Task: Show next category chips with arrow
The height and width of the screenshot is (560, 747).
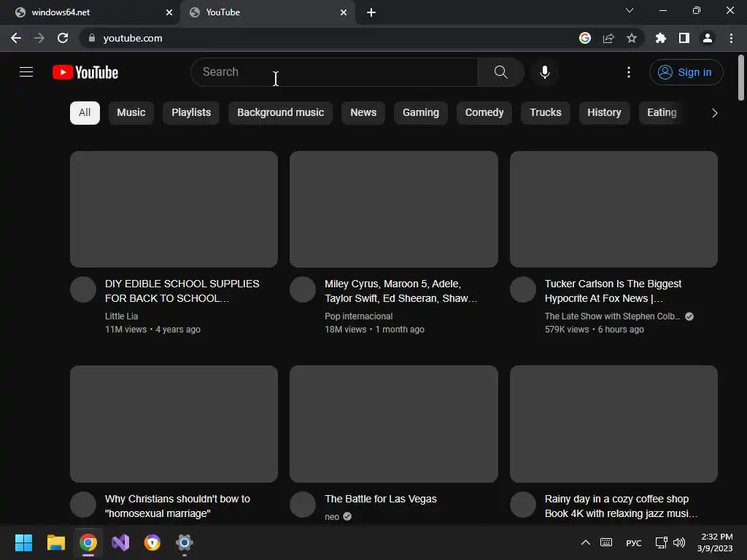Action: click(x=714, y=113)
